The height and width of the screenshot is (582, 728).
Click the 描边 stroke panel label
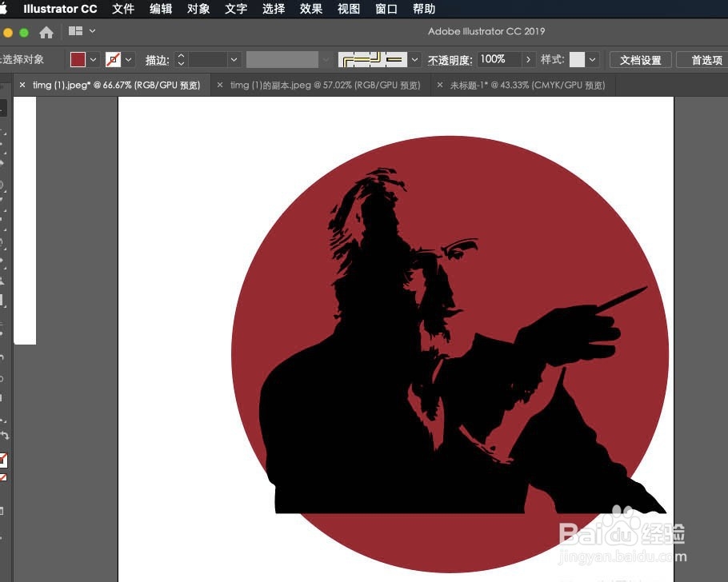(x=157, y=60)
